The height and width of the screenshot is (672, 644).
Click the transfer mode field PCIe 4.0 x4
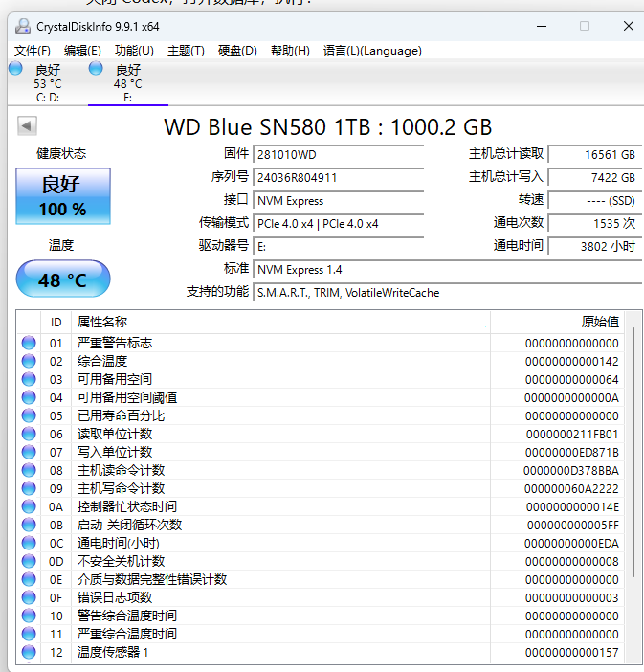tap(338, 224)
